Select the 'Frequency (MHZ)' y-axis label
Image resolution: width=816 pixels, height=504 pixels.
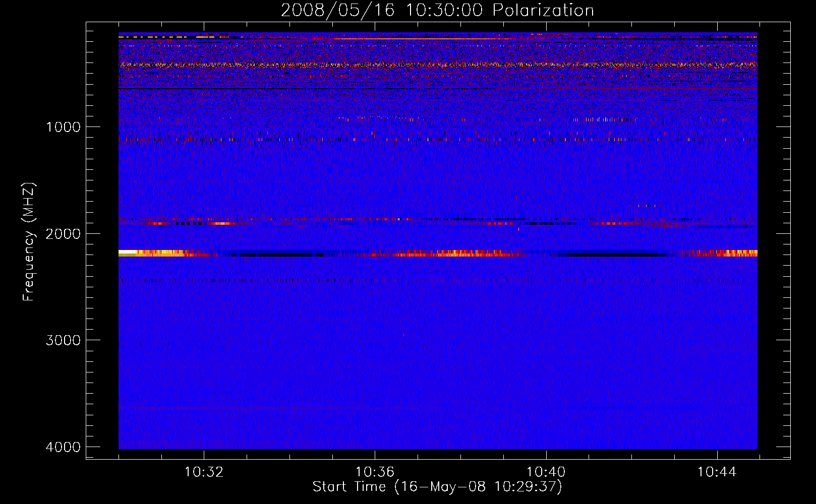pos(29,241)
